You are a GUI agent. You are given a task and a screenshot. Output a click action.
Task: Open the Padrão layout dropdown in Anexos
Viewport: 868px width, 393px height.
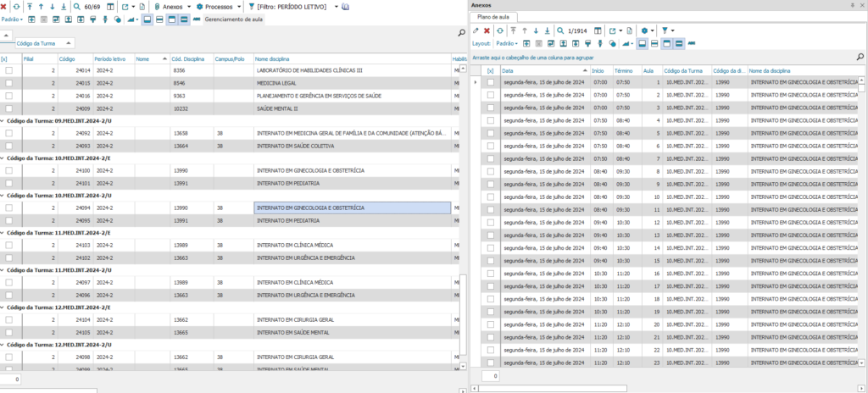[x=507, y=42]
